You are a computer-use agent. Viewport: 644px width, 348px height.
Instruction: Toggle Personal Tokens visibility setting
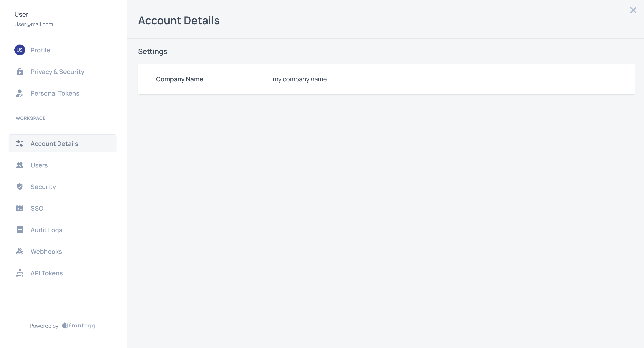[x=55, y=93]
